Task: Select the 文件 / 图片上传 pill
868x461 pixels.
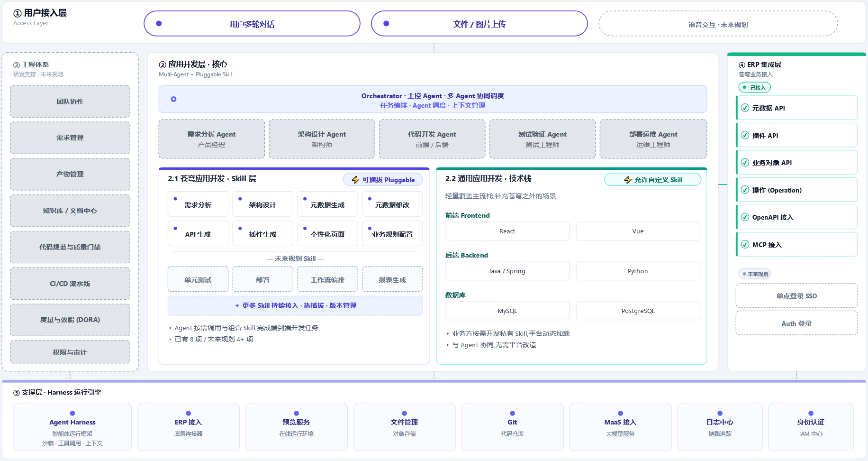Action: point(479,24)
